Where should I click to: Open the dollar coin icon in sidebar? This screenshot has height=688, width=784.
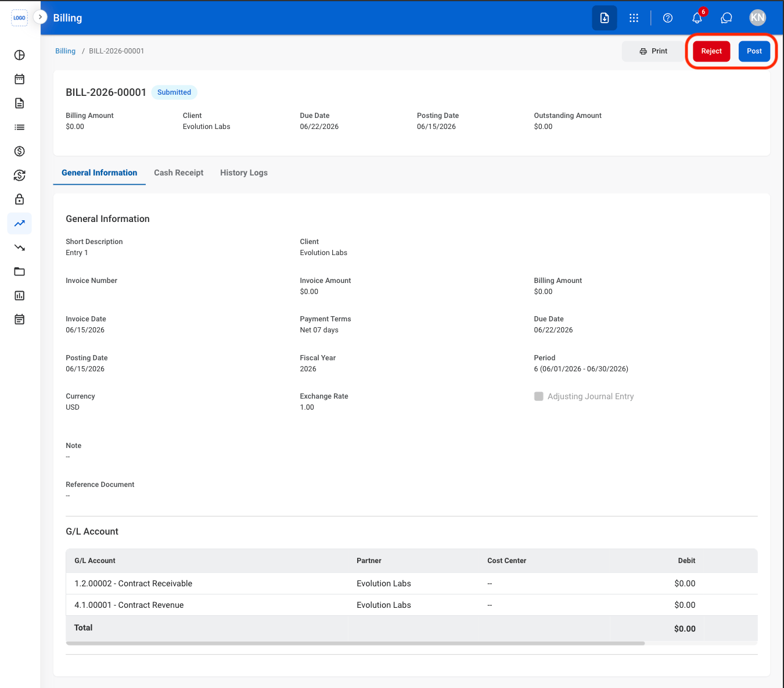click(20, 151)
